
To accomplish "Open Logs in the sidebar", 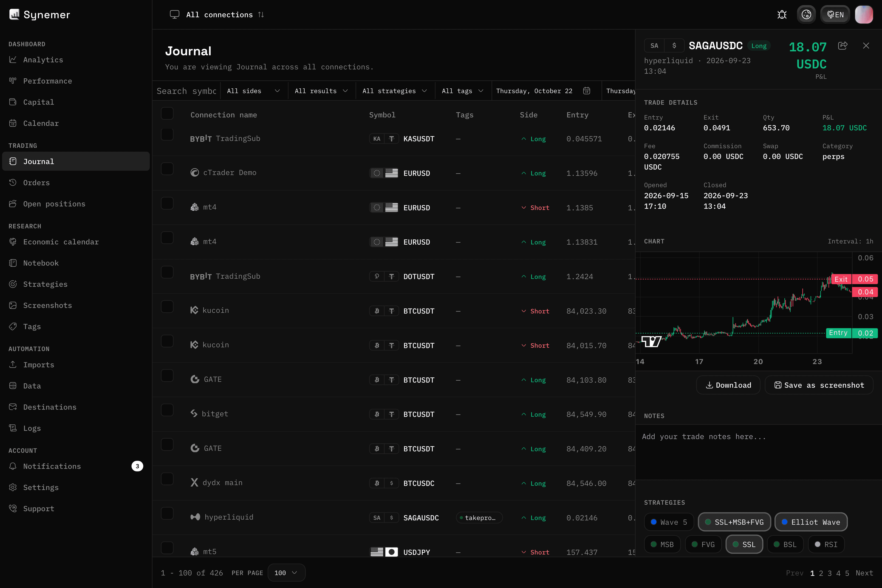I will 76,428.
